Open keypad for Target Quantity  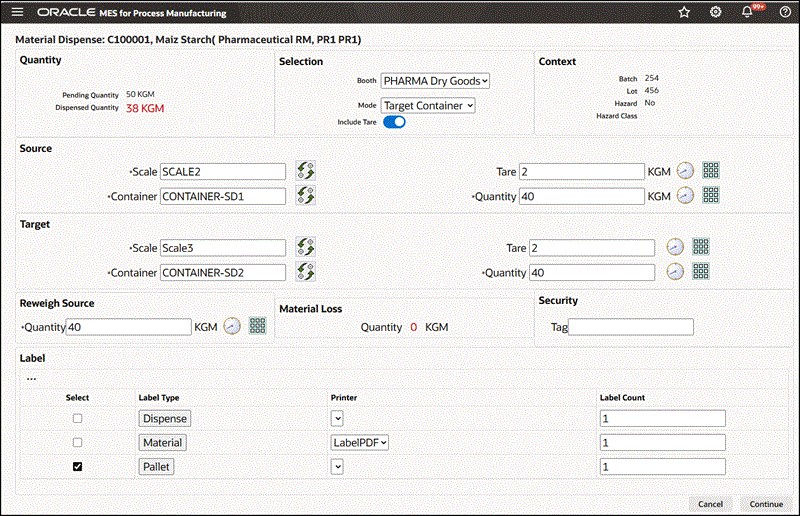pos(701,271)
